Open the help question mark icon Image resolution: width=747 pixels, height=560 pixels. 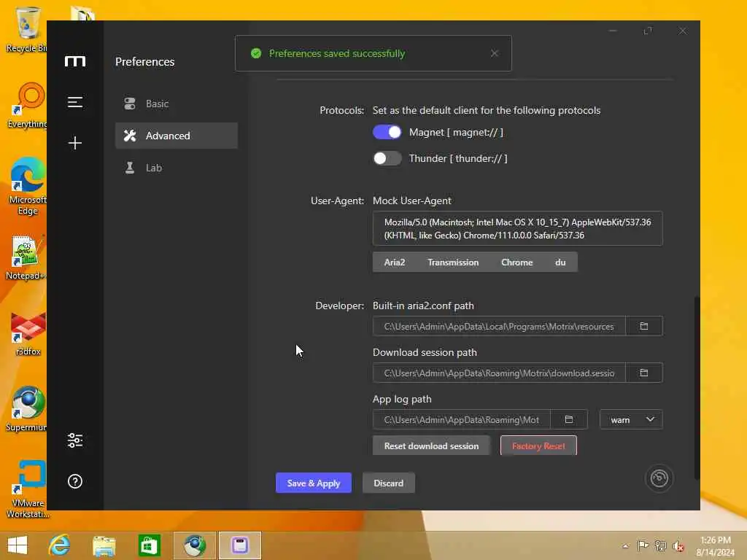75,481
